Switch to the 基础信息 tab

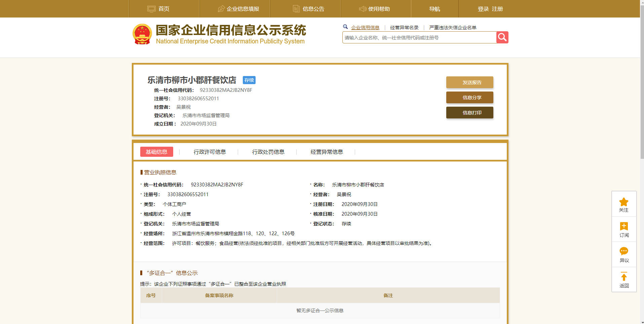coord(157,152)
